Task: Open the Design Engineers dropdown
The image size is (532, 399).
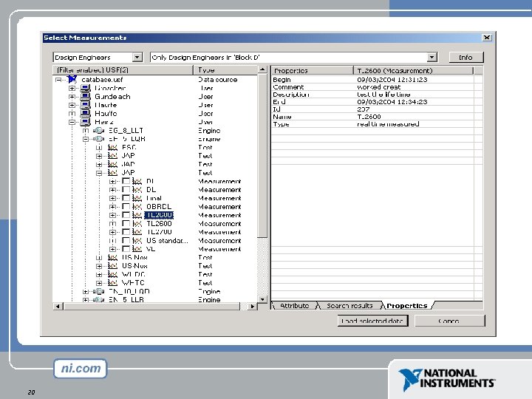Action: pos(137,57)
